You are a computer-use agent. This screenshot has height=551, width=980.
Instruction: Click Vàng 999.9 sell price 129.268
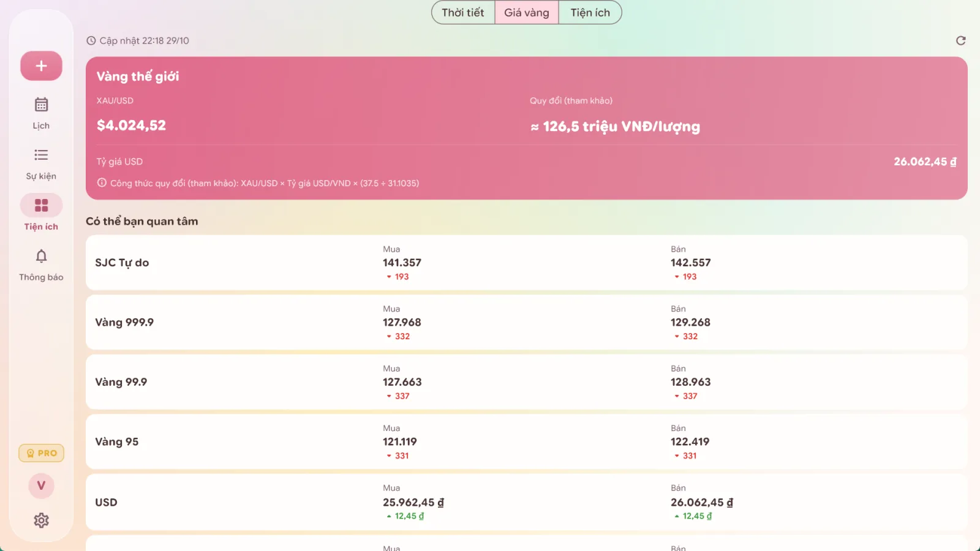coord(691,322)
